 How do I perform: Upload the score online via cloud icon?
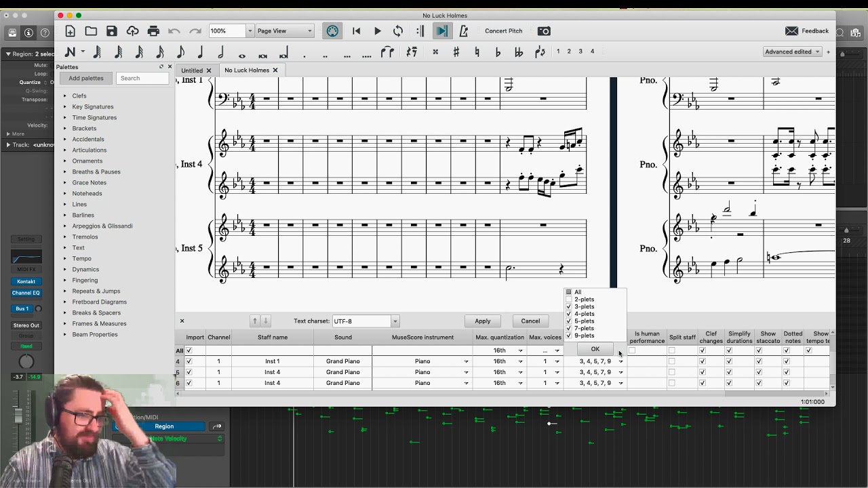tap(133, 31)
